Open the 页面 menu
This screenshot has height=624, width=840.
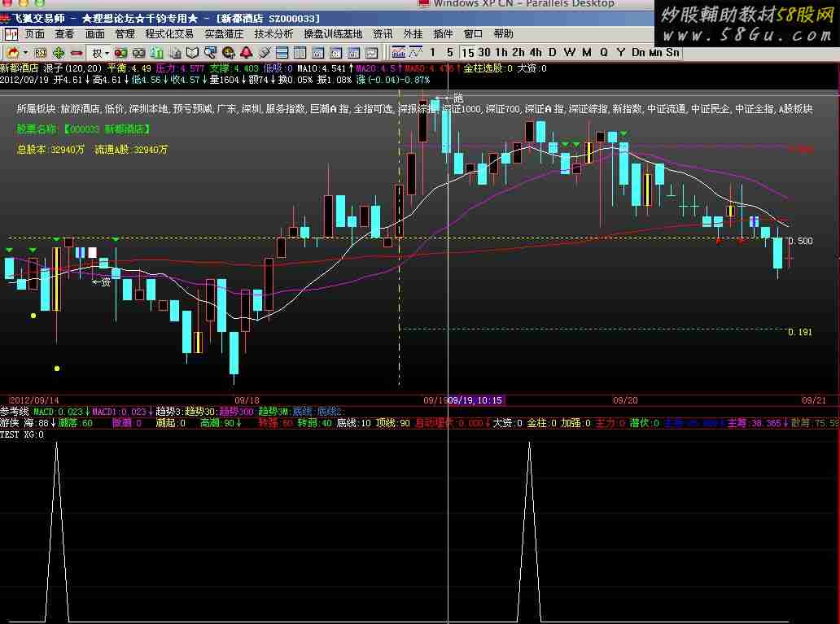point(35,34)
